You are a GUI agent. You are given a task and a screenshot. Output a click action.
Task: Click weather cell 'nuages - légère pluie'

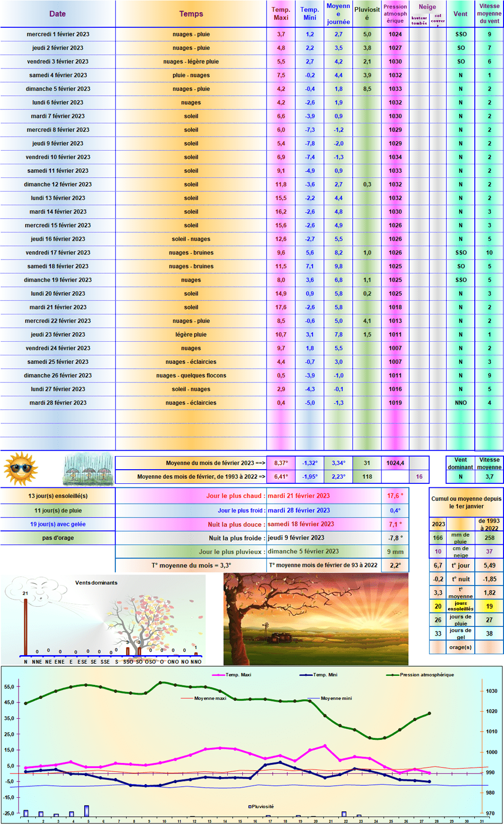tap(191, 61)
